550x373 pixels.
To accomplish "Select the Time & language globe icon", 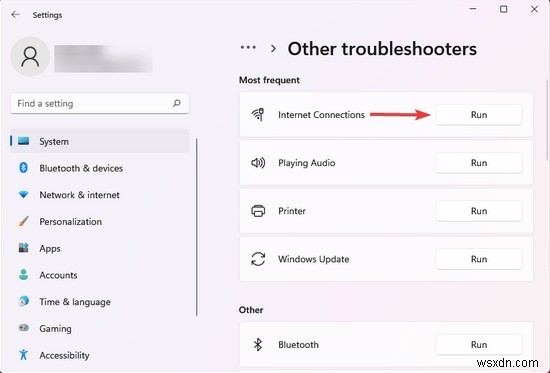I will click(x=24, y=301).
